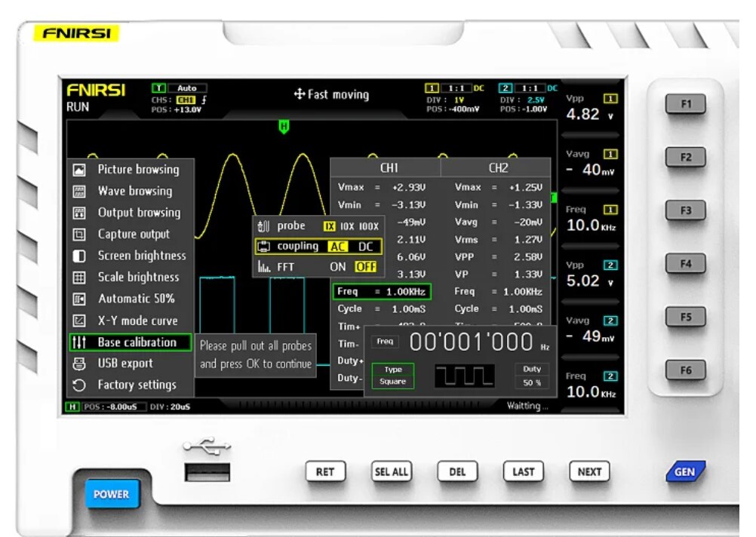The height and width of the screenshot is (537, 756).
Task: Choose USB export menu entry
Action: coord(131,364)
